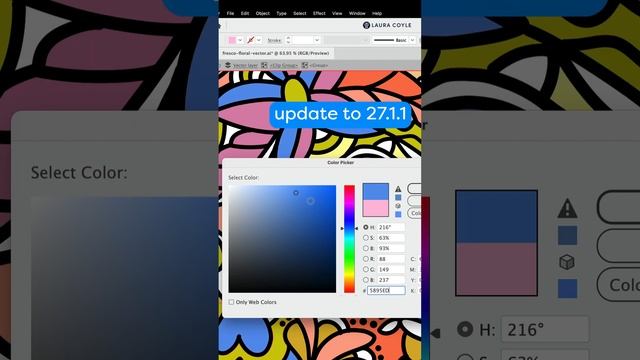Click the out of gamut warning triangle
The height and width of the screenshot is (360, 640).
(x=398, y=189)
